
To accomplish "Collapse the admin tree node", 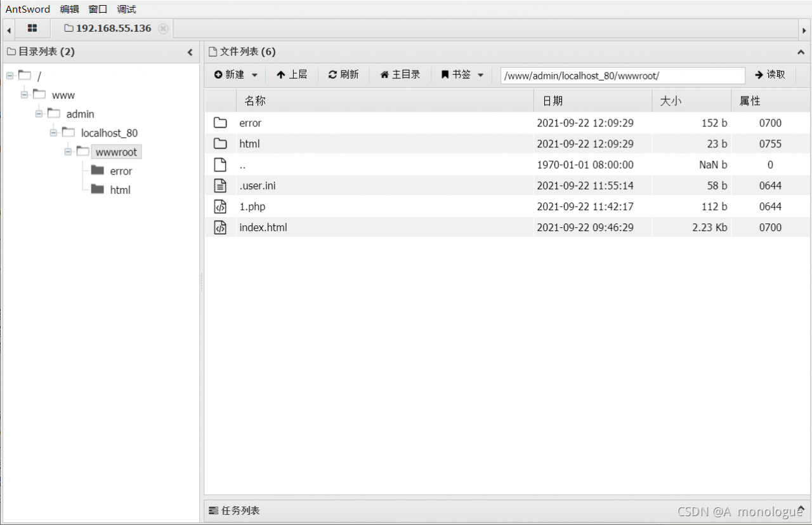I will click(39, 114).
